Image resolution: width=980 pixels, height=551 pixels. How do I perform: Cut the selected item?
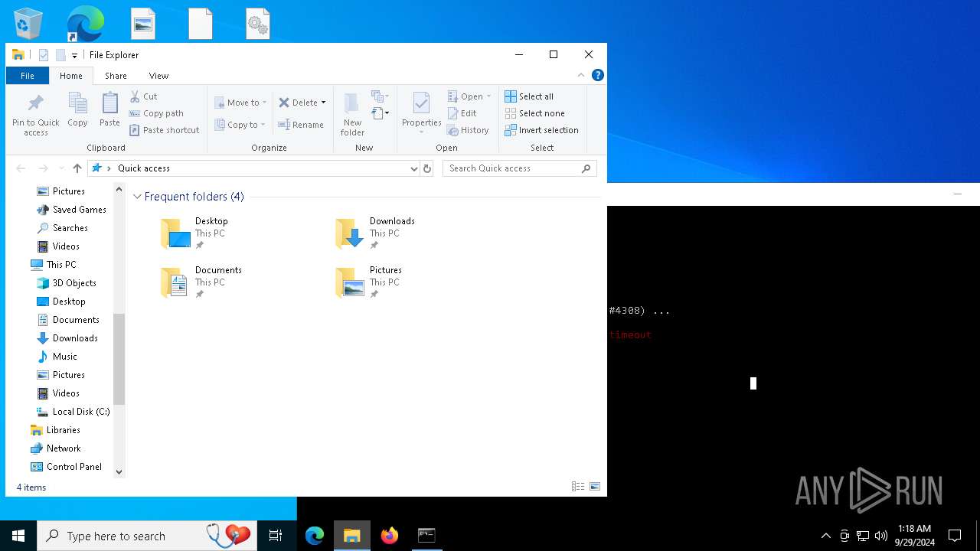tap(143, 96)
